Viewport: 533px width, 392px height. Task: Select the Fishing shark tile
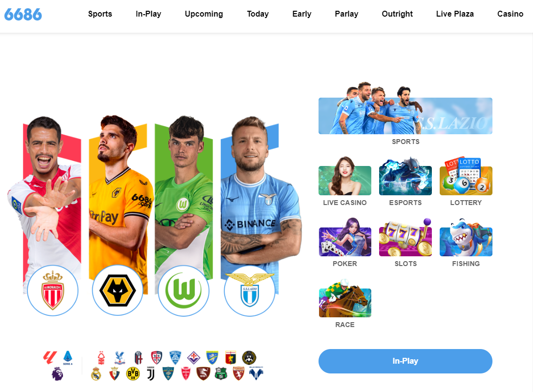click(x=466, y=237)
